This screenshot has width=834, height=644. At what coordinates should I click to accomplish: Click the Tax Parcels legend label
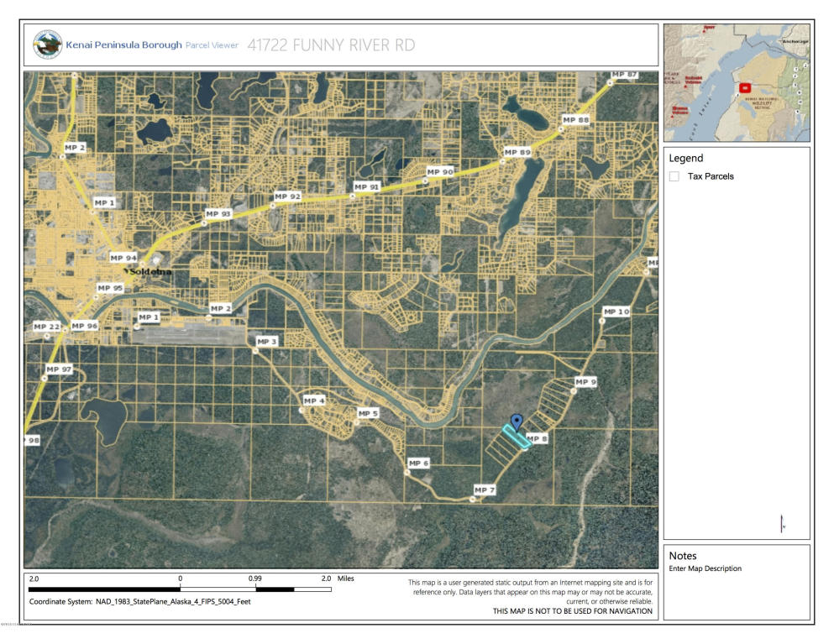point(711,176)
